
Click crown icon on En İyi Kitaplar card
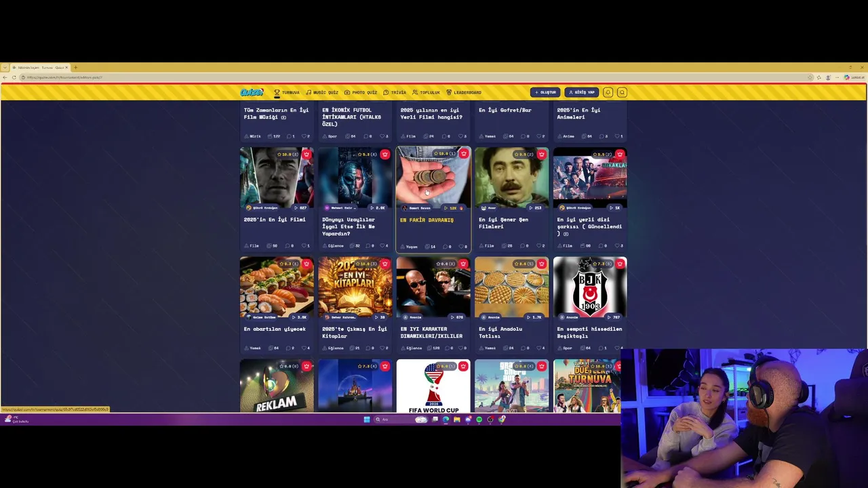(x=384, y=264)
